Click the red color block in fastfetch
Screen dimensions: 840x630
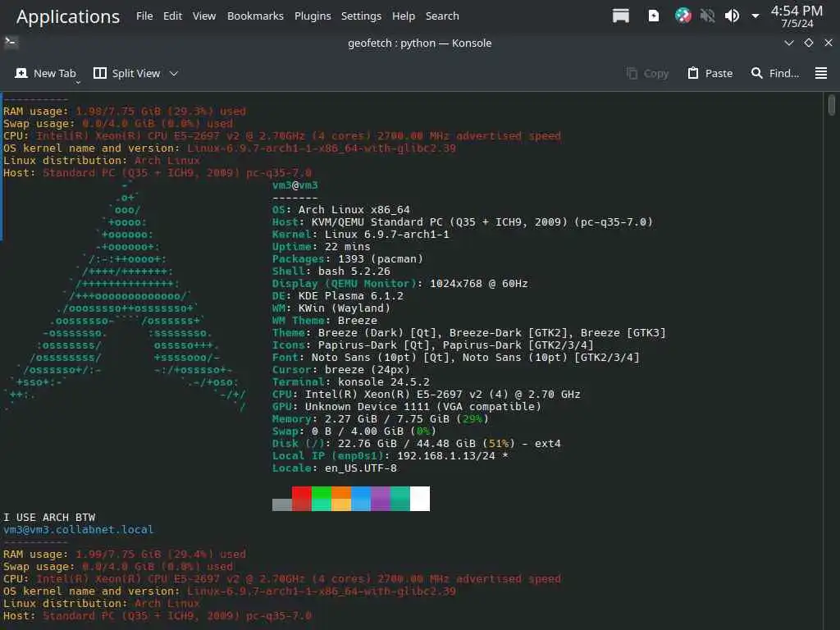302,498
